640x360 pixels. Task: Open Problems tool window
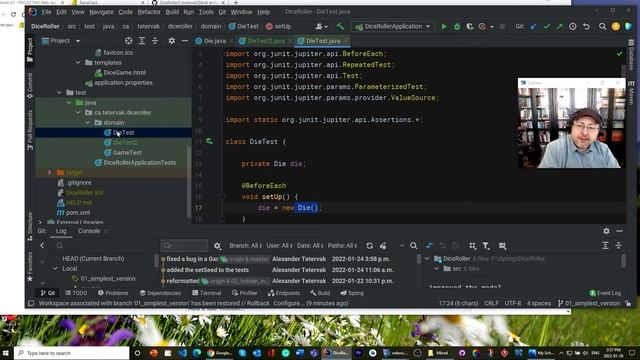[113, 293]
